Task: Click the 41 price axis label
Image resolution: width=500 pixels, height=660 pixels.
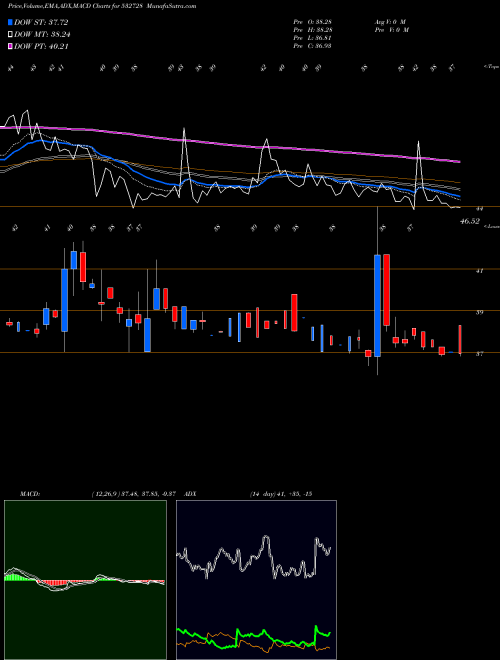Action: [x=479, y=271]
